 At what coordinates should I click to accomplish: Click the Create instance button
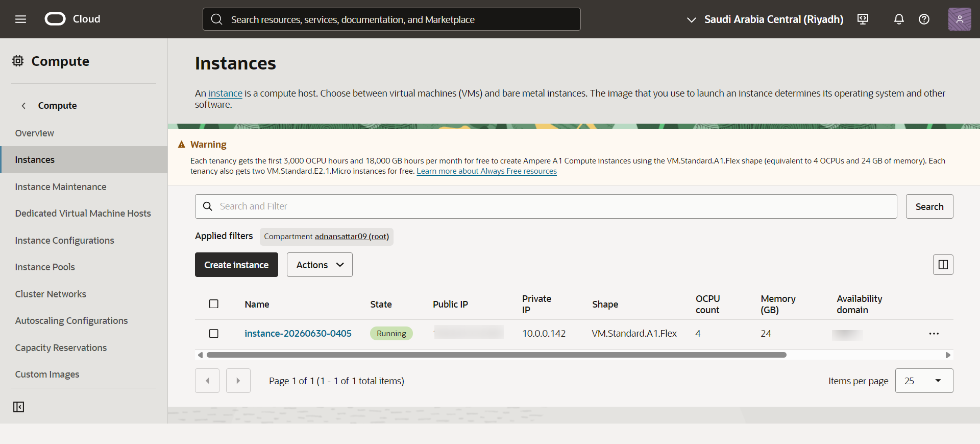pos(236,265)
